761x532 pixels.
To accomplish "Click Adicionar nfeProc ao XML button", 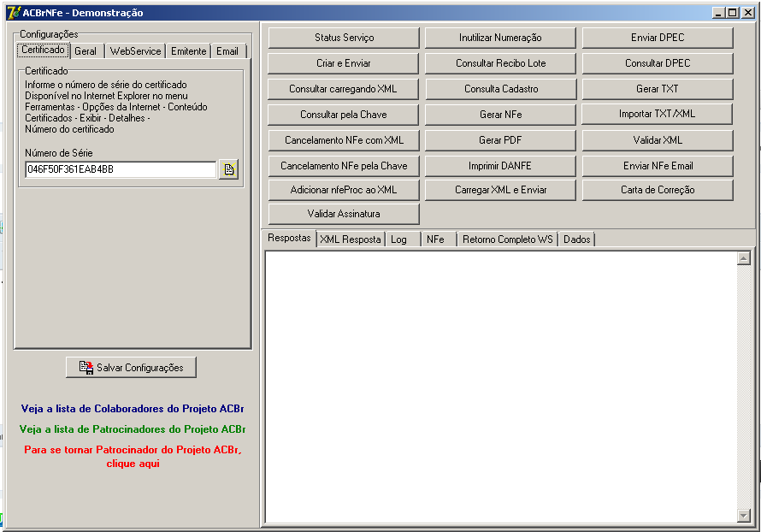I will (344, 190).
